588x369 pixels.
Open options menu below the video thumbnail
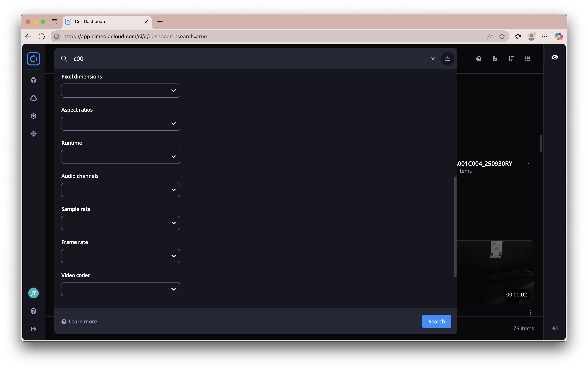pyautogui.click(x=530, y=312)
